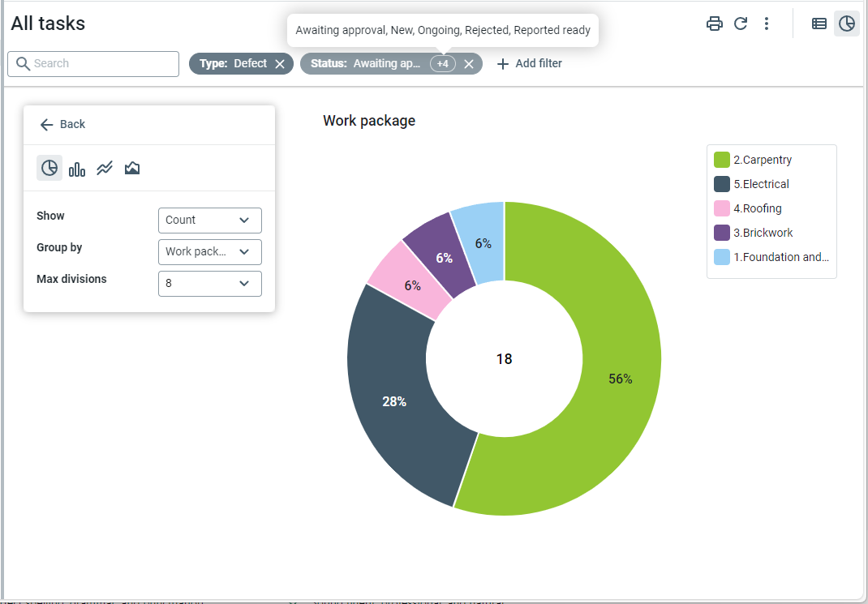Click the +4 status count badge
The height and width of the screenshot is (604, 868).
(442, 64)
